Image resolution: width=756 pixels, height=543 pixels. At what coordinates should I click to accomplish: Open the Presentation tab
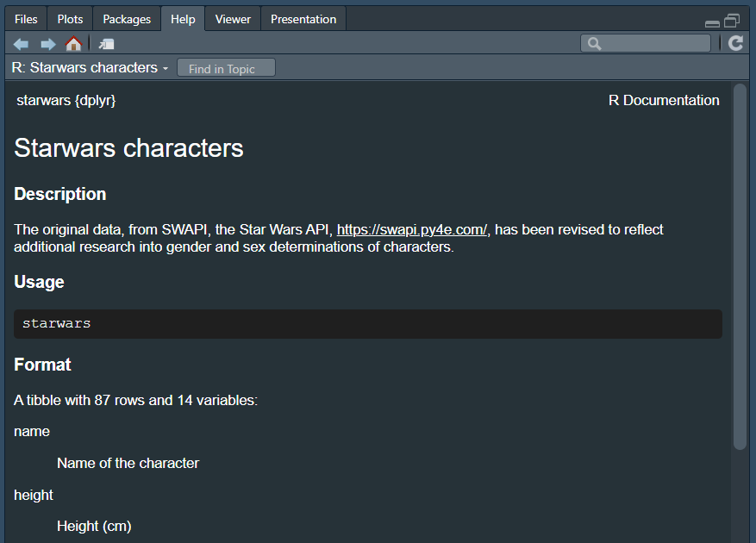(x=303, y=19)
